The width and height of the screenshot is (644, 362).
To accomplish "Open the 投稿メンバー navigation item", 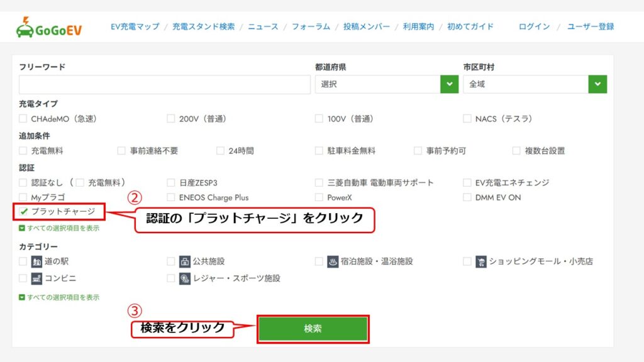I will [x=367, y=26].
